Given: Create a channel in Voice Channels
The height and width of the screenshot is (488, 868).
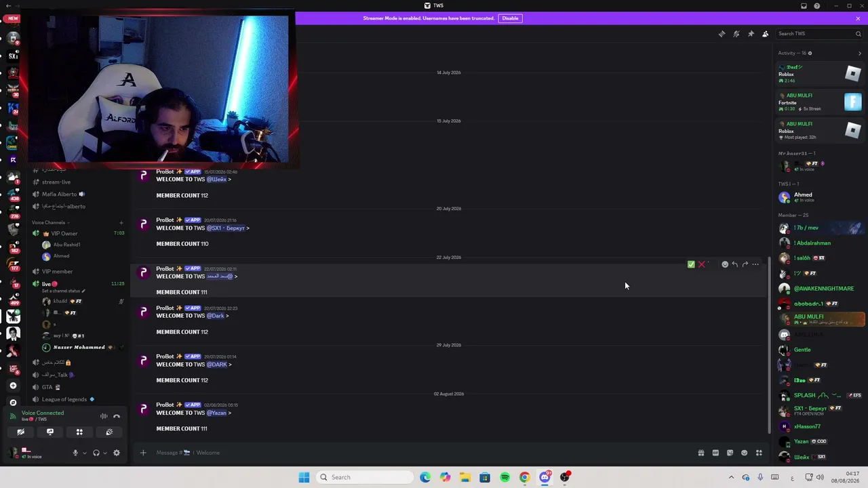Looking at the screenshot, I should (121, 222).
